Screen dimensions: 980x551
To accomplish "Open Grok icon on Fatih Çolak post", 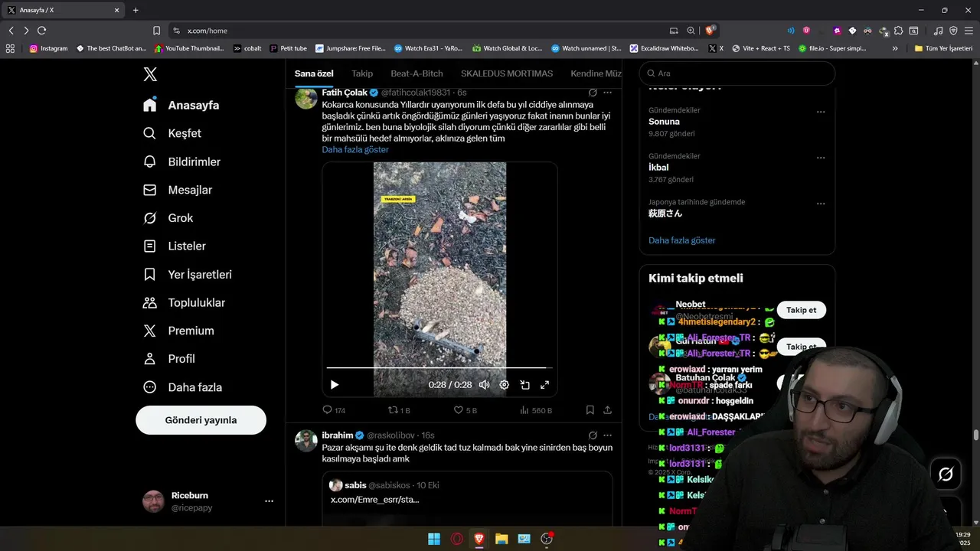I will [593, 93].
